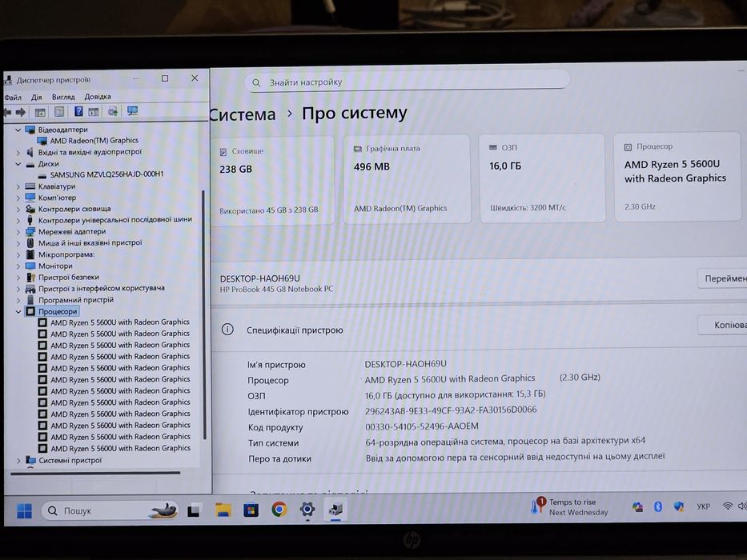Click the update driver toolbar icon

point(113,111)
